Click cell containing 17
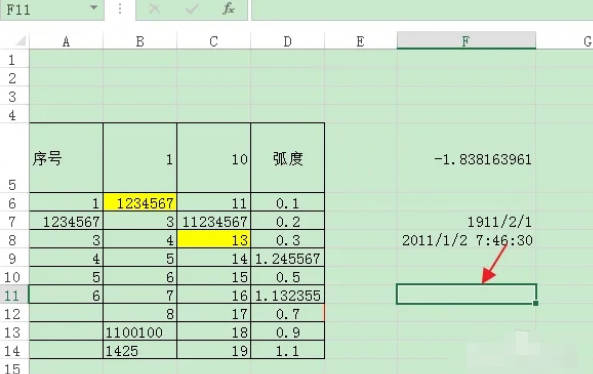The height and width of the screenshot is (374, 593). [x=213, y=313]
